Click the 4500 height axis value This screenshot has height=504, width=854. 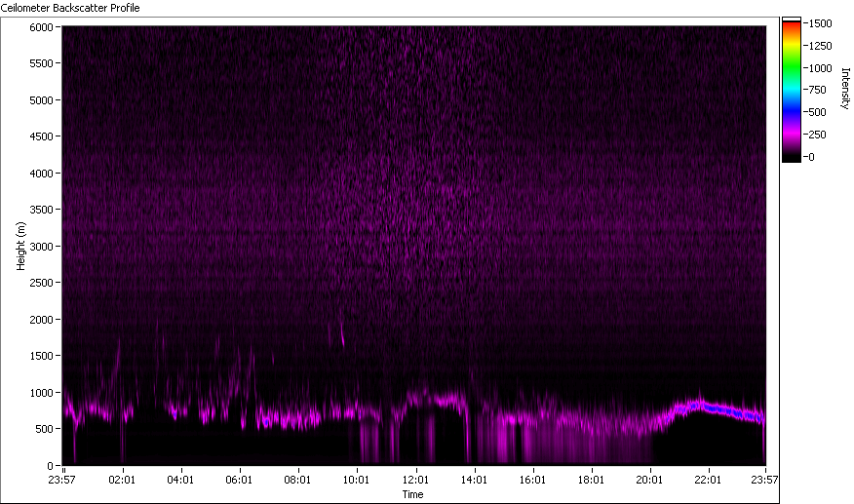coord(41,136)
